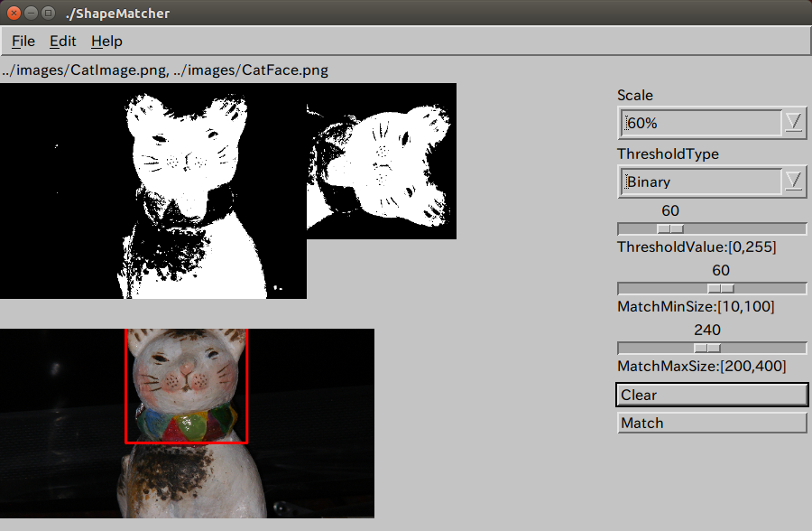Click the binarized rotated CatFace thumbnail
The height and width of the screenshot is (531, 812).
(x=382, y=162)
